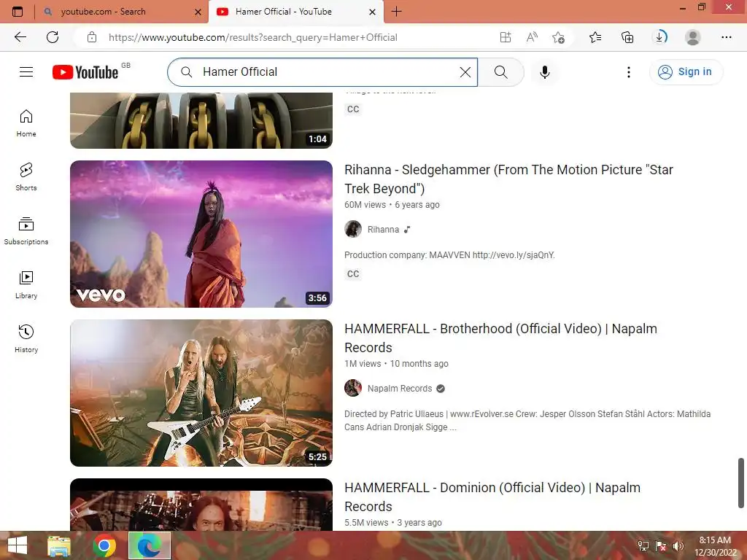Click the Hamer Official search field
The width and height of the screenshot is (747, 560).
point(322,72)
